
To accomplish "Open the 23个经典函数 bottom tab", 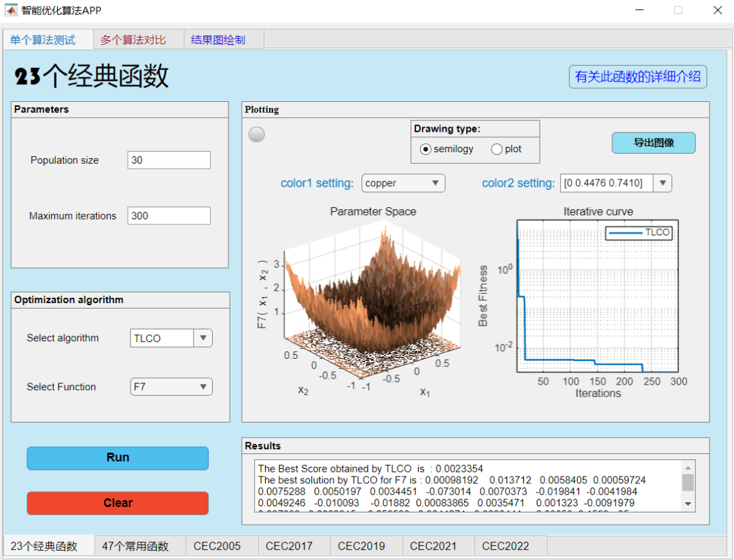I will (49, 546).
